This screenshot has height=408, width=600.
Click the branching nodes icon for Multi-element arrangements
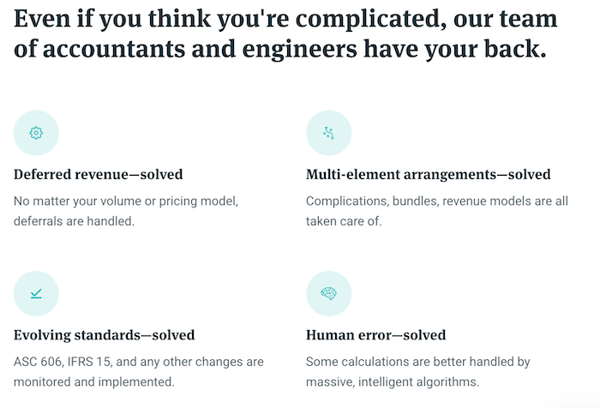click(329, 133)
